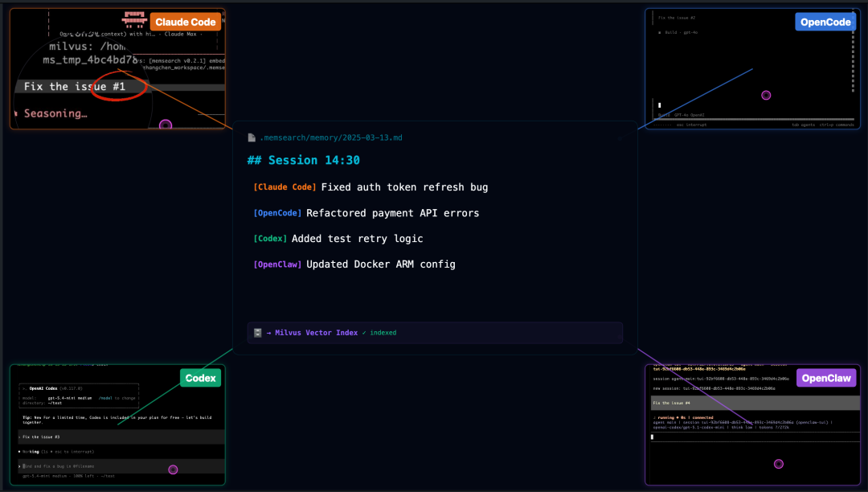Screen dimensions: 868x492
Task: Select the green [Codex] tag in session log
Action: pyautogui.click(x=270, y=239)
